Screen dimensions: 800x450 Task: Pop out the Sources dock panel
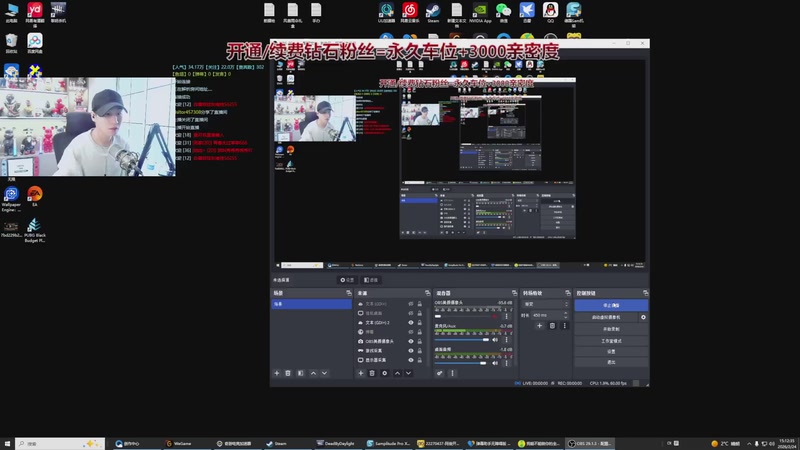[428, 293]
